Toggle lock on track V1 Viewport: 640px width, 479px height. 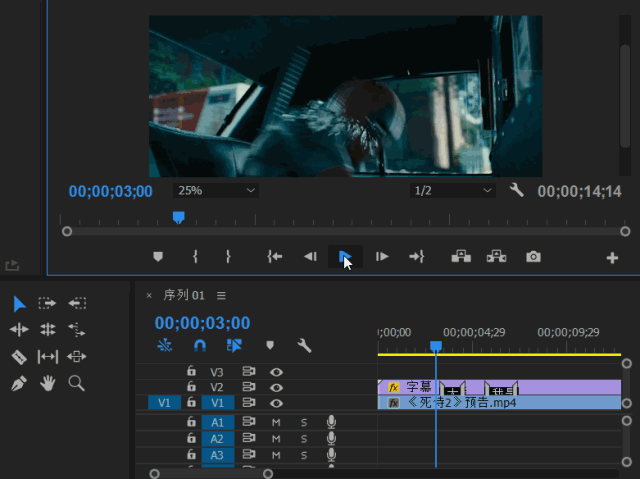[191, 402]
